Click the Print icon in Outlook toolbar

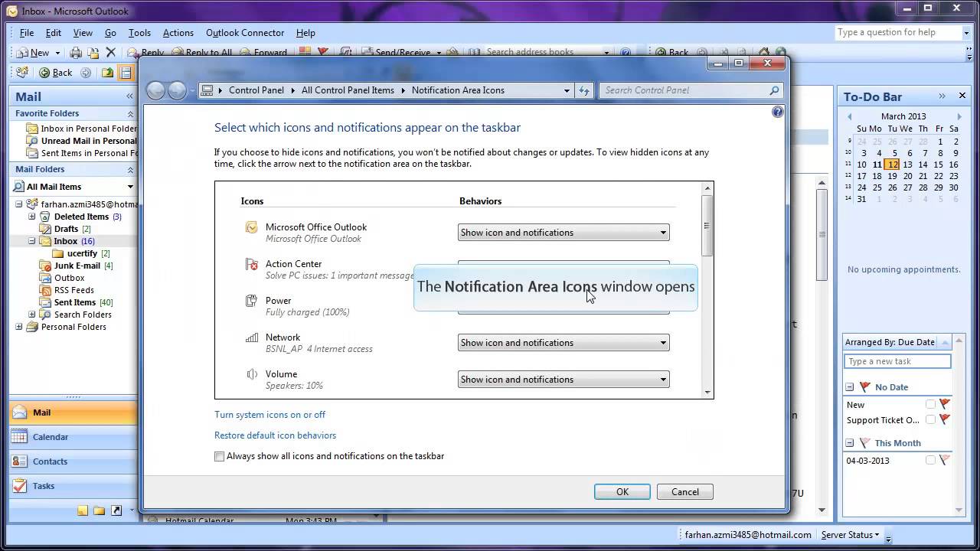pyautogui.click(x=76, y=52)
